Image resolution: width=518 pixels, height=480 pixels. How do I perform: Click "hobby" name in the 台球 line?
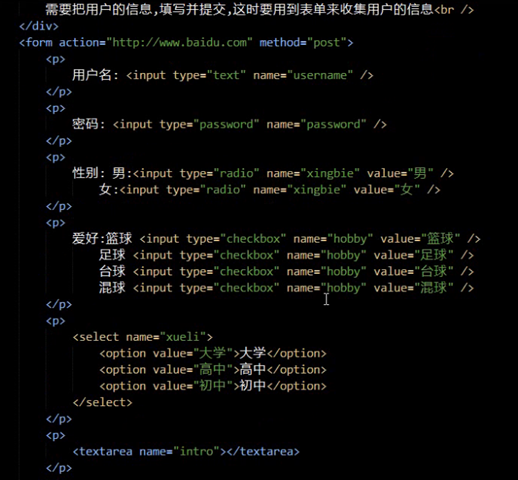click(x=343, y=271)
